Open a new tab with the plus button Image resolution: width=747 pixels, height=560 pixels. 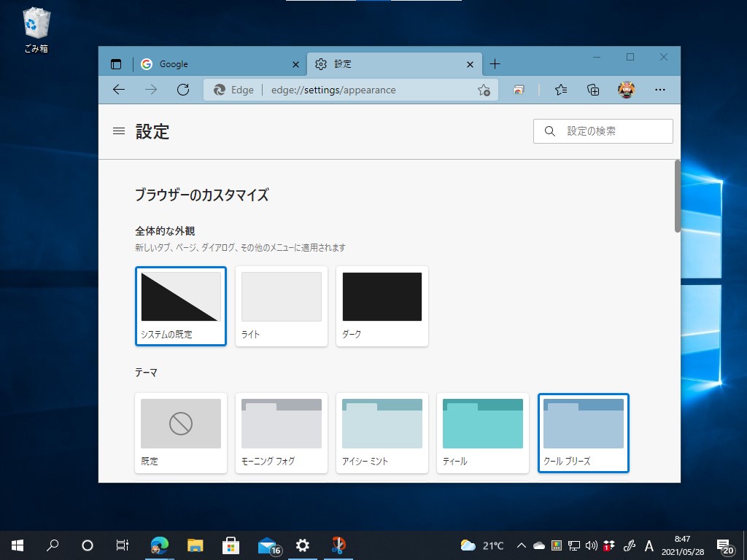coord(495,64)
